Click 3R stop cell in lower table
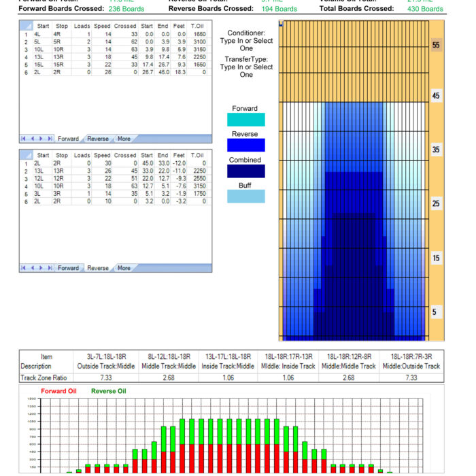 click(62, 194)
